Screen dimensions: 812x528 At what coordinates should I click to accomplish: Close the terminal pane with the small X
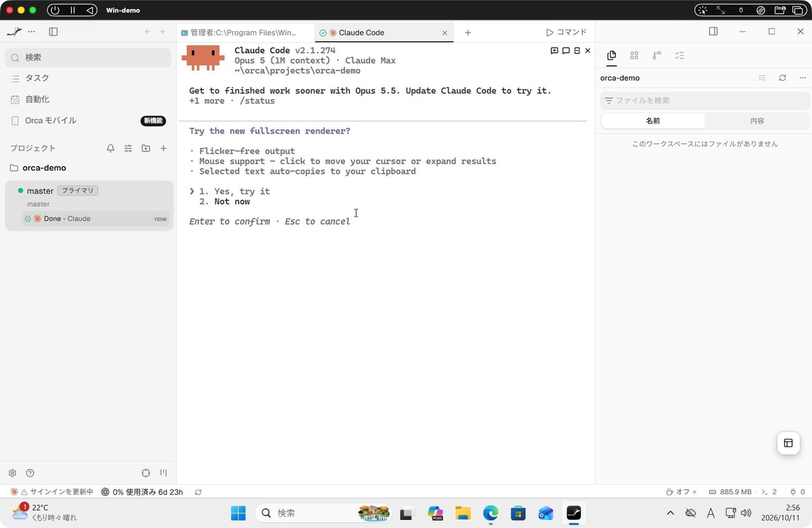coord(588,50)
